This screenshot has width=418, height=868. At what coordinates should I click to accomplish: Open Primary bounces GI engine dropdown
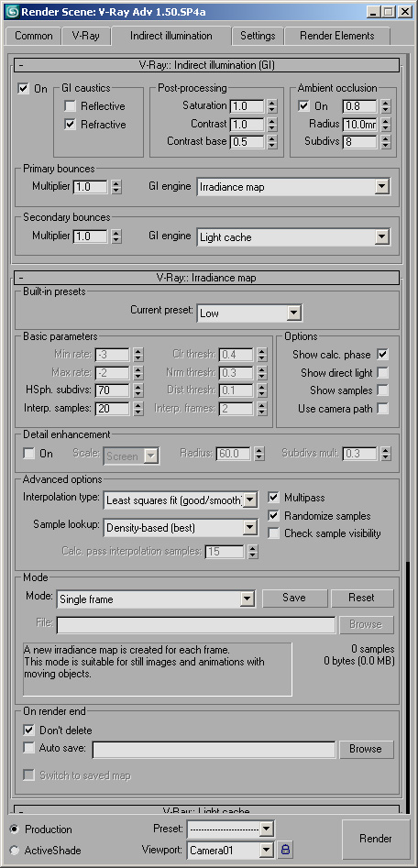click(293, 187)
